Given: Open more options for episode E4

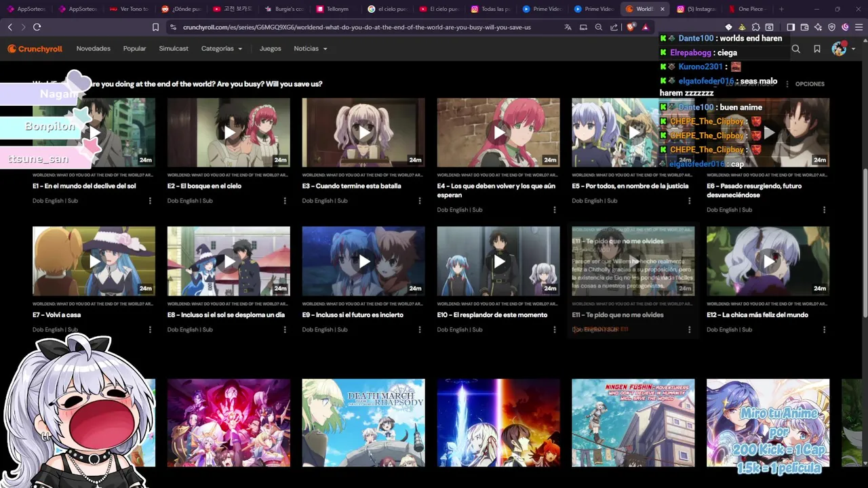Looking at the screenshot, I should click(x=555, y=210).
